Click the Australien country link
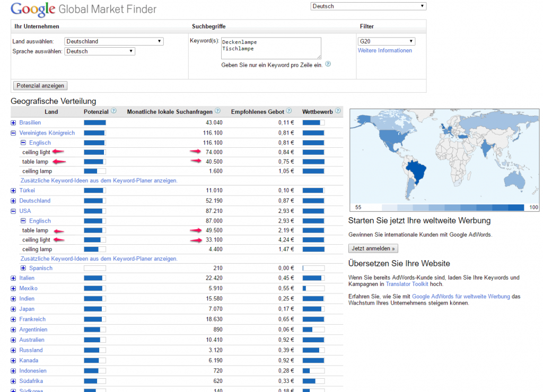The width and height of the screenshot is (543, 392). coord(31,340)
